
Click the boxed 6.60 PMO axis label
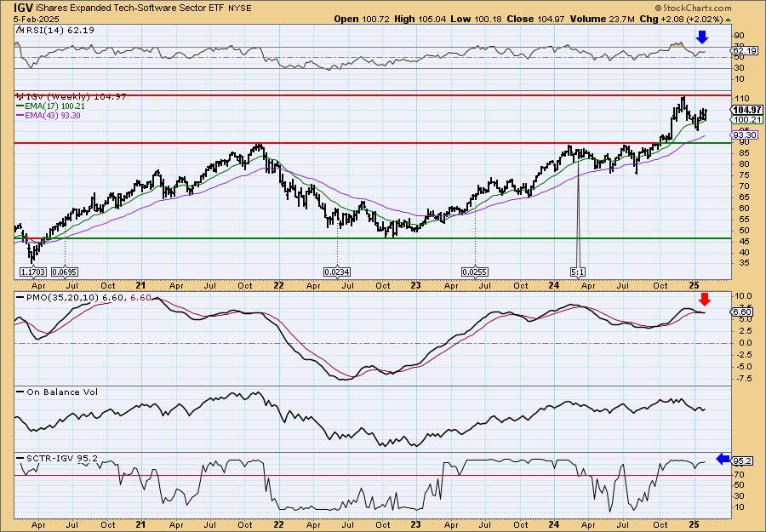[742, 312]
